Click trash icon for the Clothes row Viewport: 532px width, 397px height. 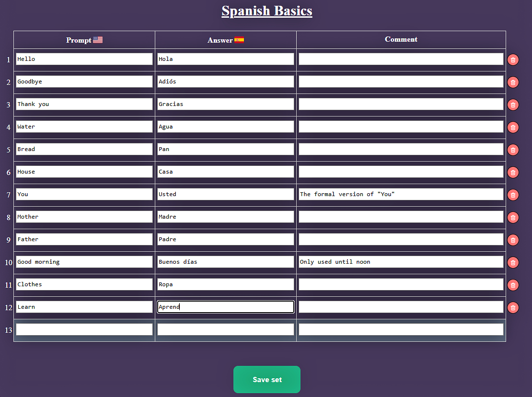pos(513,285)
